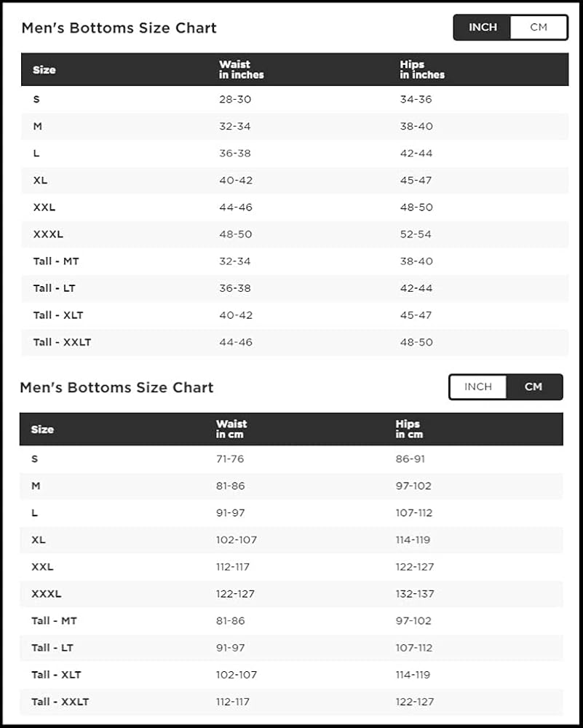The height and width of the screenshot is (728, 583).
Task: Click the 'Hips in inches' column header
Action: (421, 70)
